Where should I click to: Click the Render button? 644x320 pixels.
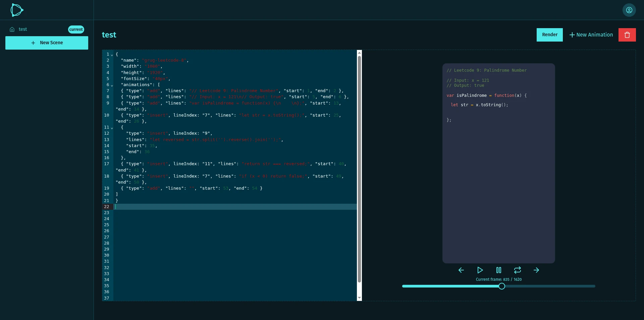click(550, 35)
